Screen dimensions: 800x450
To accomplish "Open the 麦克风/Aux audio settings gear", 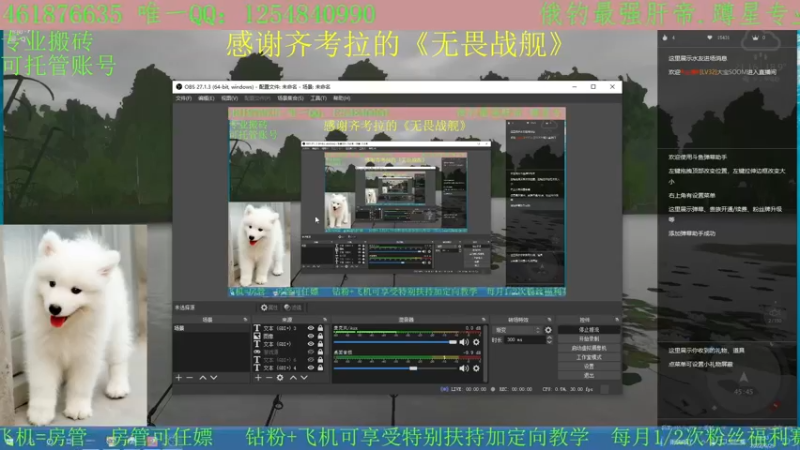I will [477, 342].
